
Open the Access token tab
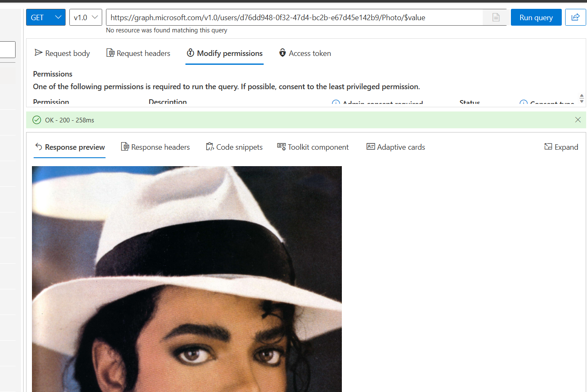click(x=305, y=53)
